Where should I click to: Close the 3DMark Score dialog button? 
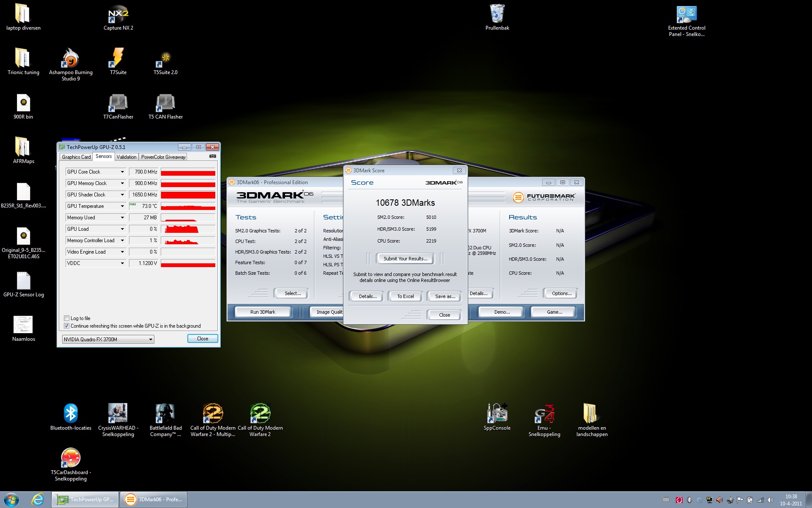pos(444,315)
